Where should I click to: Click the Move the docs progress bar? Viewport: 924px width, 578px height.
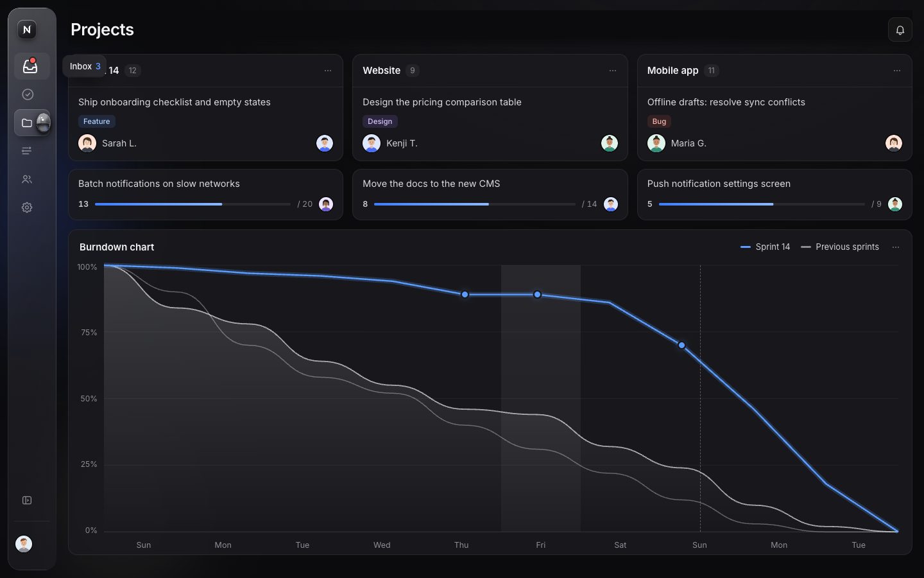tap(475, 204)
